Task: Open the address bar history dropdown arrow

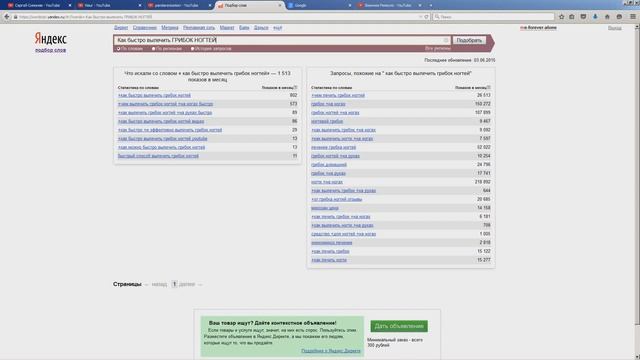Action: [x=420, y=17]
